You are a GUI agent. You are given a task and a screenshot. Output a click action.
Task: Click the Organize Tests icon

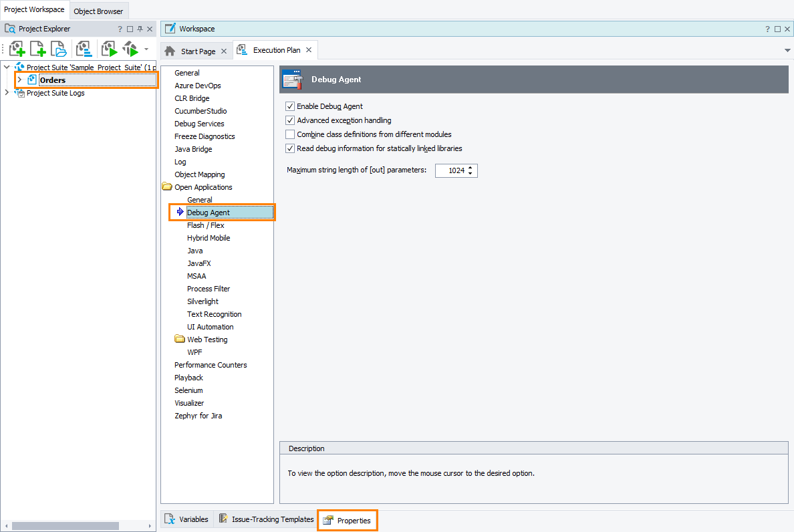84,48
